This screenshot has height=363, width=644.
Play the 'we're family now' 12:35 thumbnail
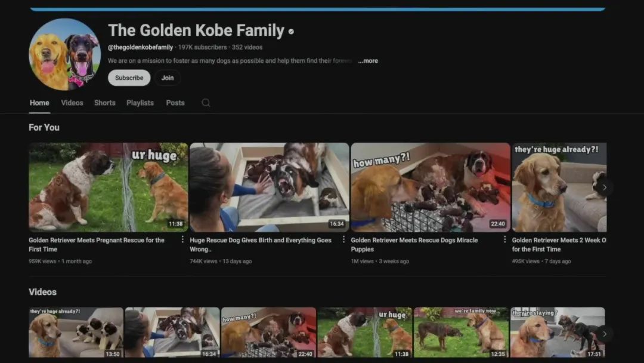tap(461, 333)
